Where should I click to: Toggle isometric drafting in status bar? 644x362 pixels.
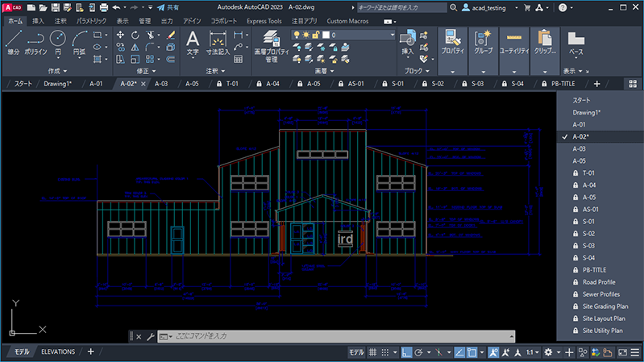tap(438, 352)
